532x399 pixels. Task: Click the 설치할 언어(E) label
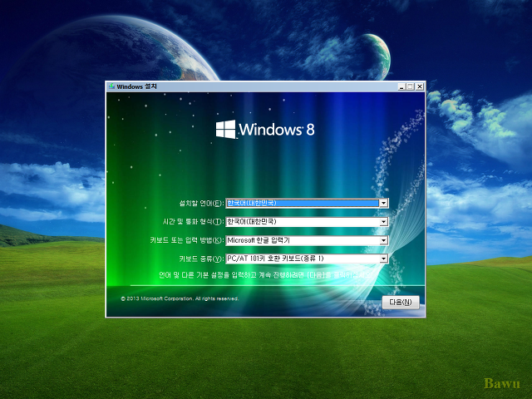(x=201, y=203)
